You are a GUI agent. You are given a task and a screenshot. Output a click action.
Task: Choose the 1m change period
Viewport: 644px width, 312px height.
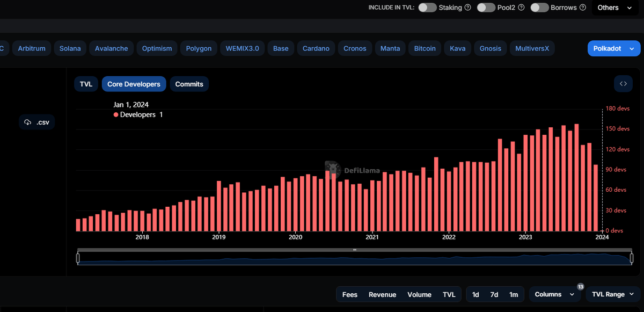point(514,294)
